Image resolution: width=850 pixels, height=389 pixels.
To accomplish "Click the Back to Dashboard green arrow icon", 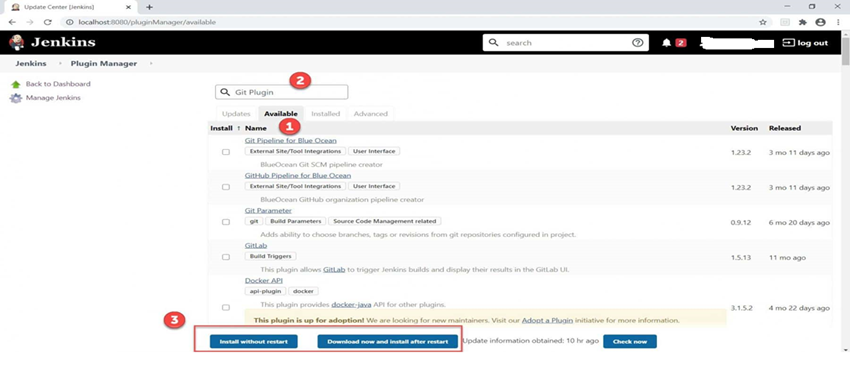I will [x=16, y=85].
